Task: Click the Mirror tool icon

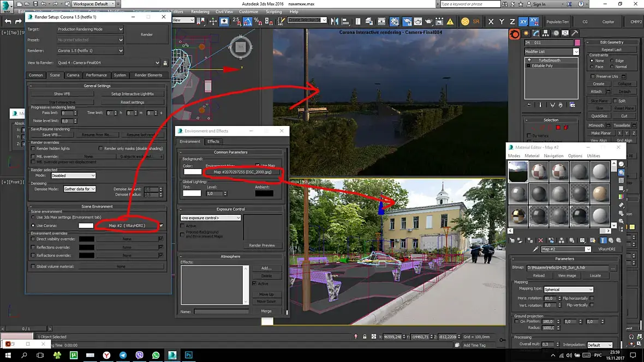Action: click(x=335, y=21)
